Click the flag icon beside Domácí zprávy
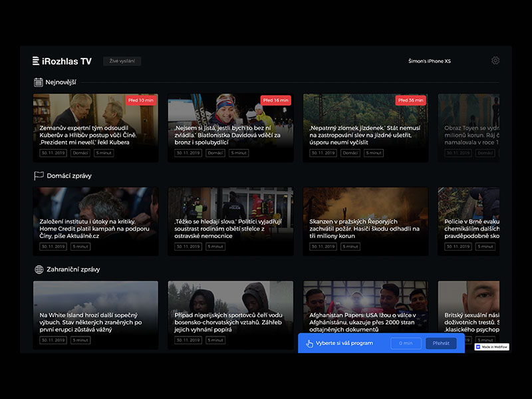This screenshot has width=532, height=399. [39, 176]
